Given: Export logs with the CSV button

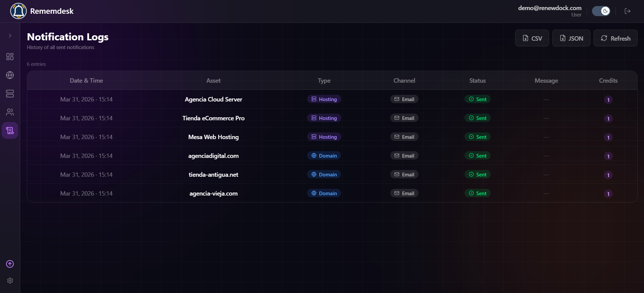Looking at the screenshot, I should tap(532, 38).
